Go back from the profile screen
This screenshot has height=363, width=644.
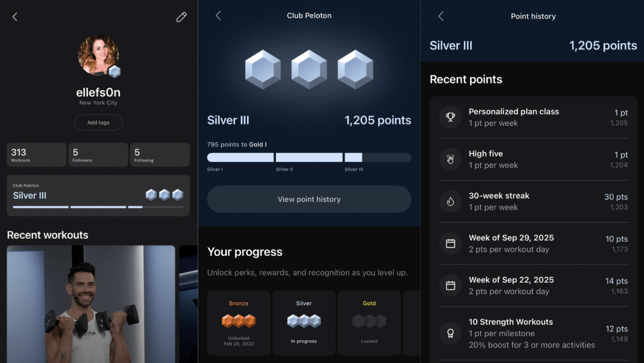coord(15,17)
